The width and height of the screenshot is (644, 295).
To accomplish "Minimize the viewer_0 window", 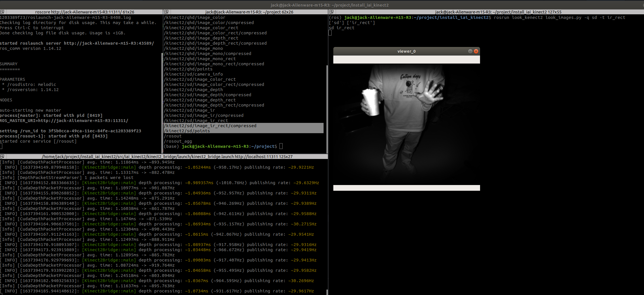I will (x=470, y=51).
